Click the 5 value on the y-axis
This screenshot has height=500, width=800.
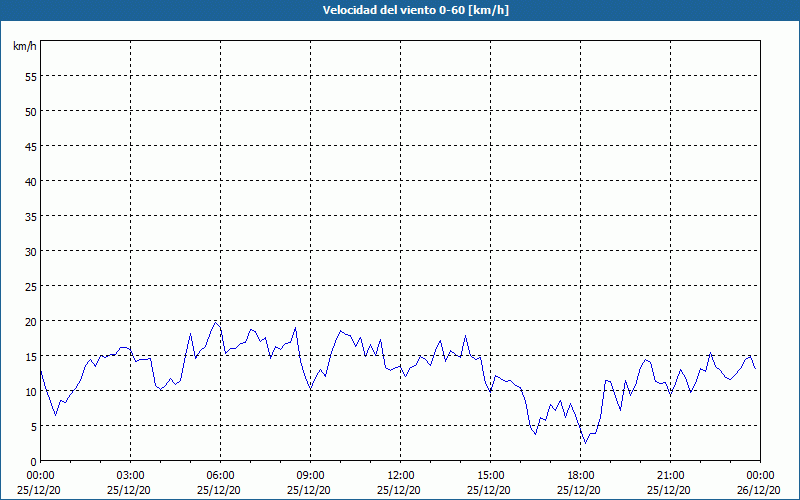click(x=34, y=427)
